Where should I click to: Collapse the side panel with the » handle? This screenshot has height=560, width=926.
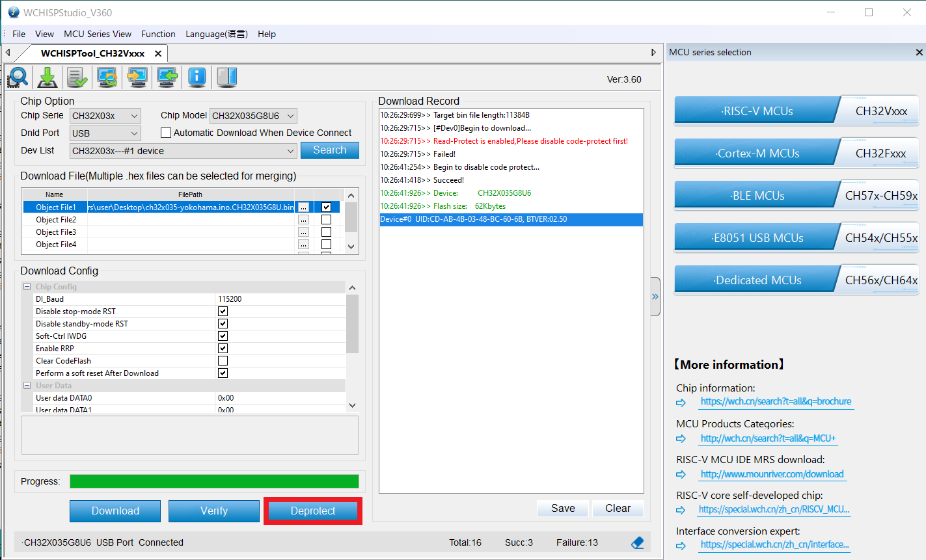pos(655,297)
